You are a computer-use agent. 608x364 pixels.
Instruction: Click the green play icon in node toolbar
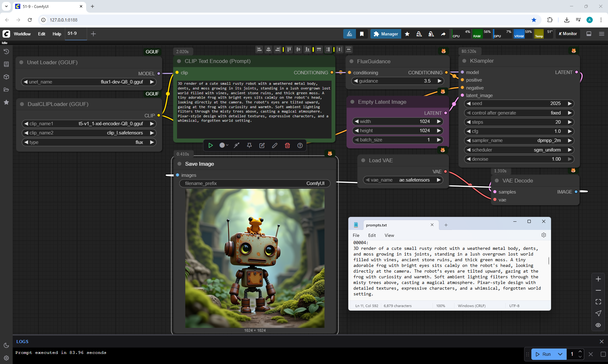tap(211, 145)
